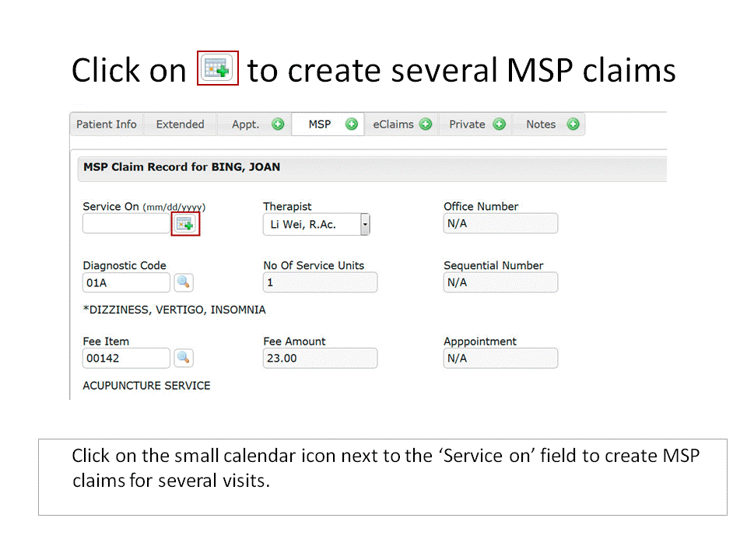Click magnifier icon next to Diagnostic Code
Viewport: 747px width, 560px height.
tap(184, 282)
